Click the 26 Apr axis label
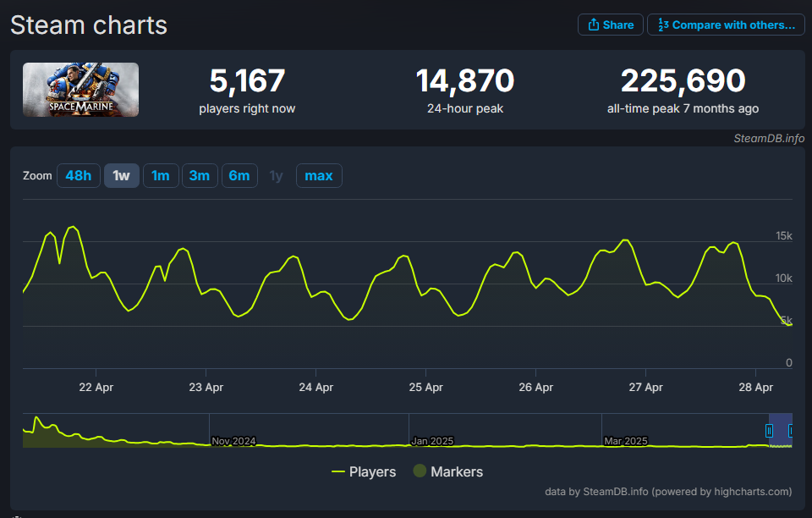The image size is (812, 518). coord(536,387)
